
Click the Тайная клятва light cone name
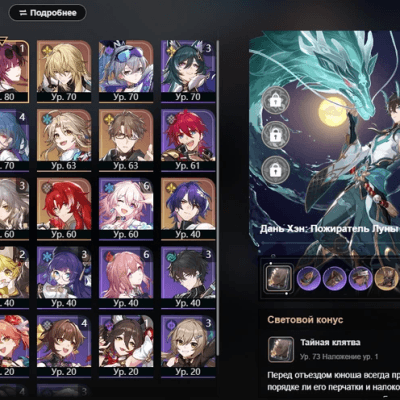coord(330,342)
